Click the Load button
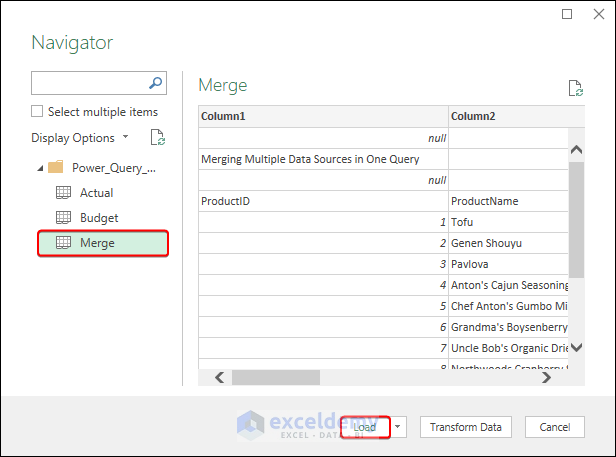The width and height of the screenshot is (616, 457). click(364, 427)
